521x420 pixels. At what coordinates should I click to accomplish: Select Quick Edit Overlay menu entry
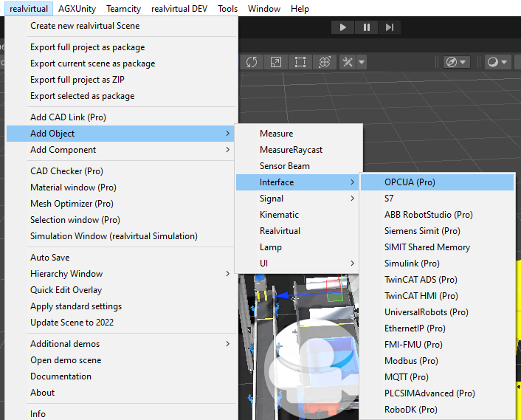(66, 290)
